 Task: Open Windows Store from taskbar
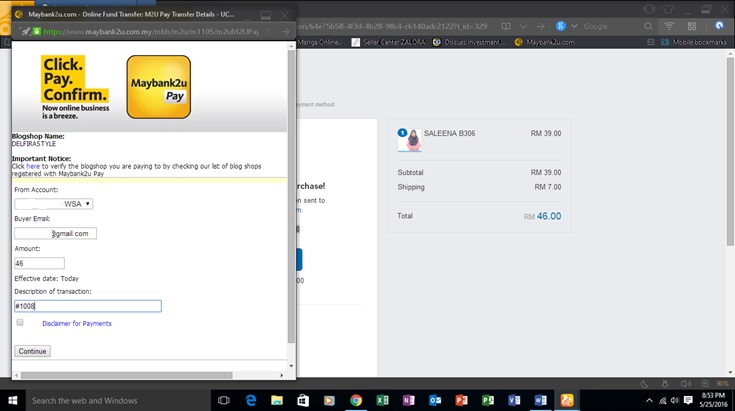click(x=303, y=400)
